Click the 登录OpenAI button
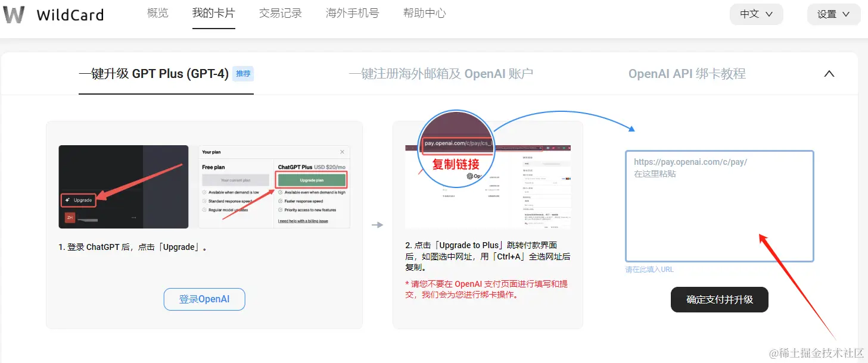The image size is (868, 363). coord(204,299)
